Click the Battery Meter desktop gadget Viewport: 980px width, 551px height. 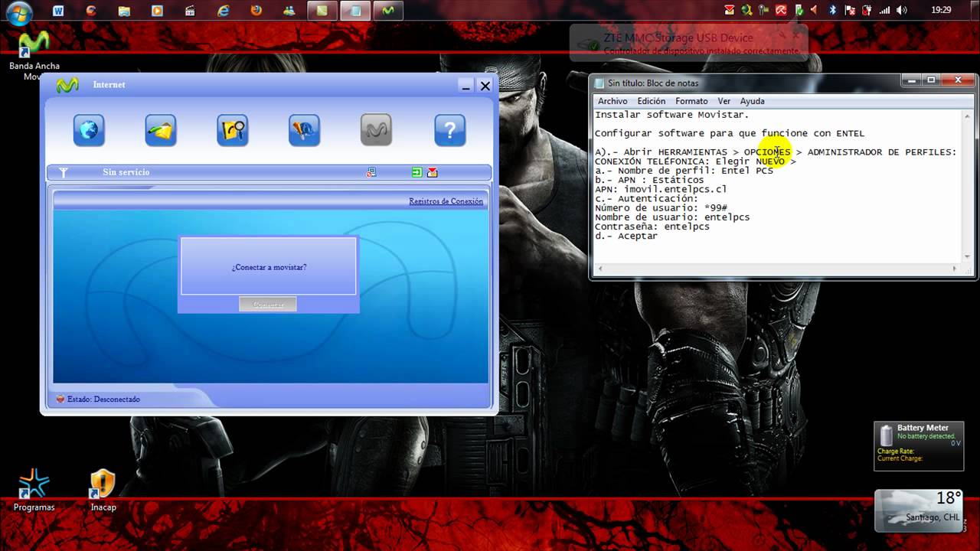(919, 445)
